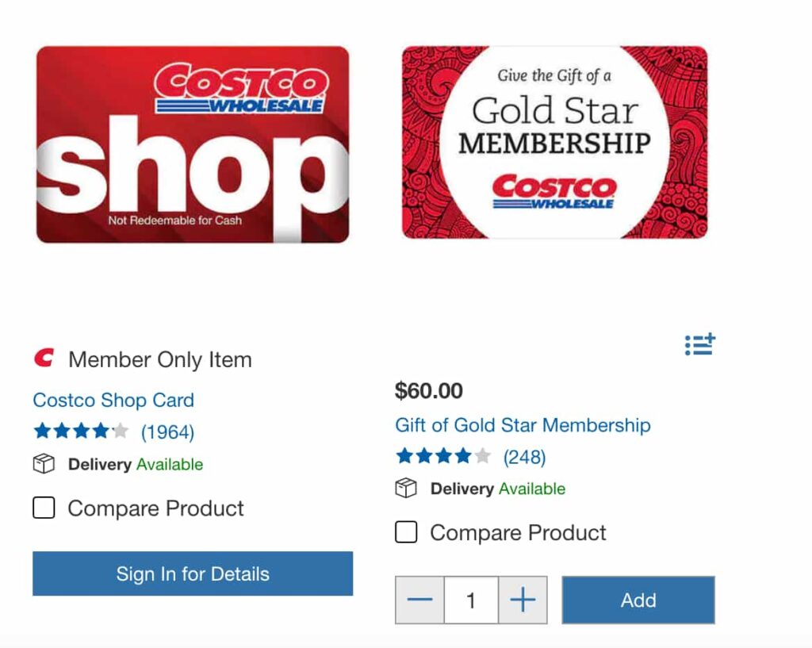Click the Gold Star Membership card image
This screenshot has height=648, width=812.
coord(554,142)
